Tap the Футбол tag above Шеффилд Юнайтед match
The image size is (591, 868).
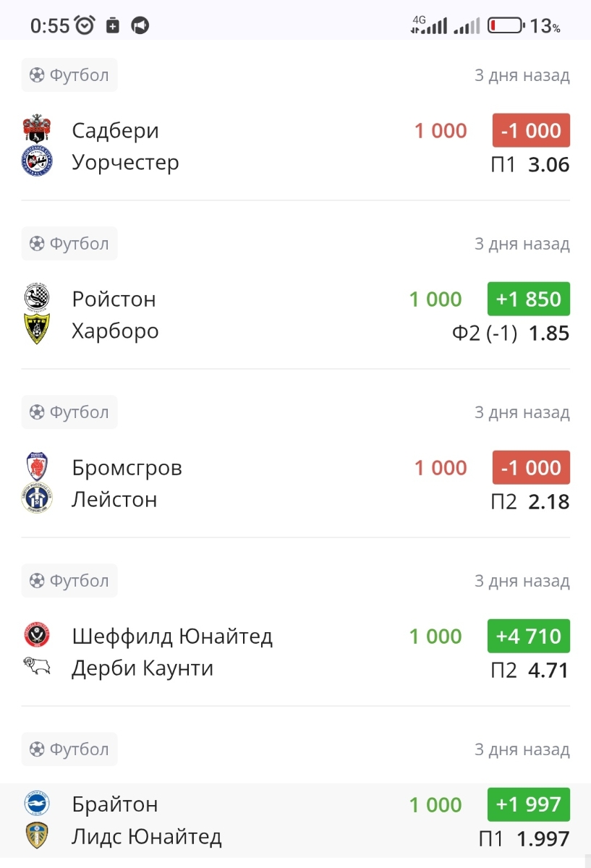pos(69,580)
